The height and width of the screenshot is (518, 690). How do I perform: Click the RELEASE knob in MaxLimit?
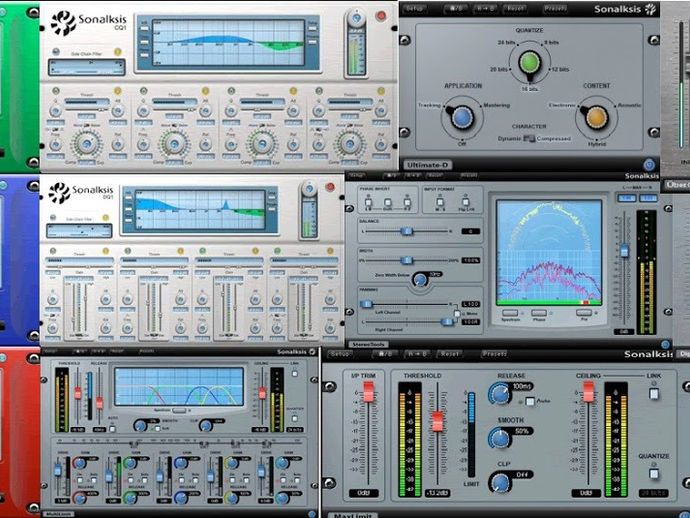tap(499, 393)
